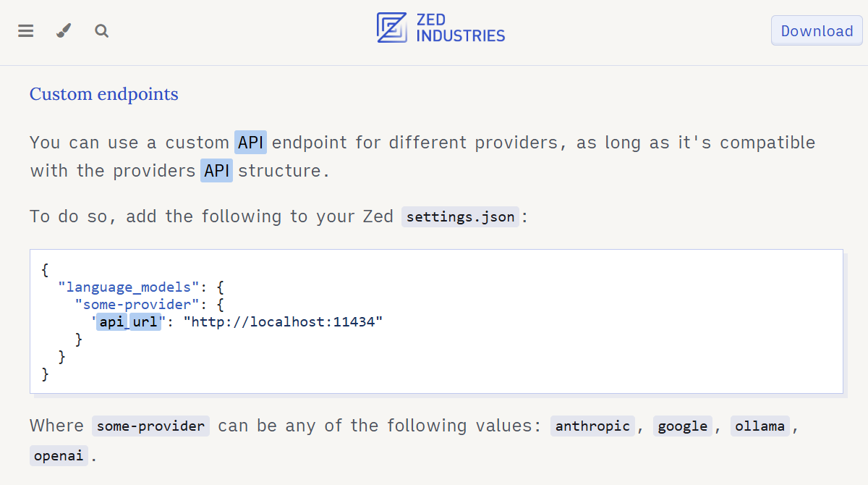Click highlighted API before 'structure'

(x=216, y=171)
